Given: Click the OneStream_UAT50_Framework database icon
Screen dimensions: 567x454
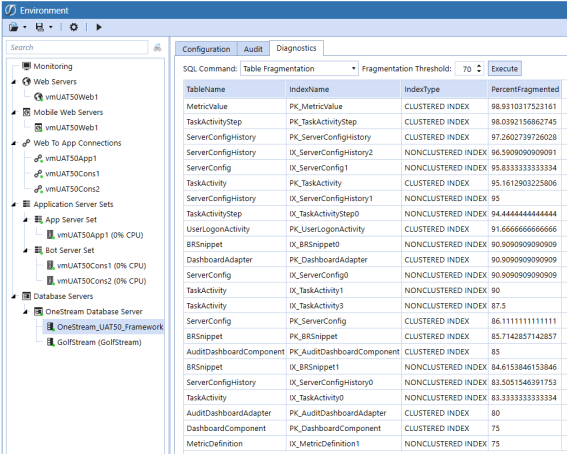Looking at the screenshot, I should click(x=50, y=327).
